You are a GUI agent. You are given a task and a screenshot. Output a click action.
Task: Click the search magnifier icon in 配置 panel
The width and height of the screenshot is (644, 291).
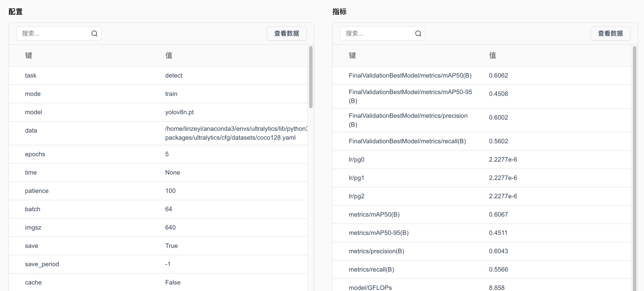pos(94,34)
